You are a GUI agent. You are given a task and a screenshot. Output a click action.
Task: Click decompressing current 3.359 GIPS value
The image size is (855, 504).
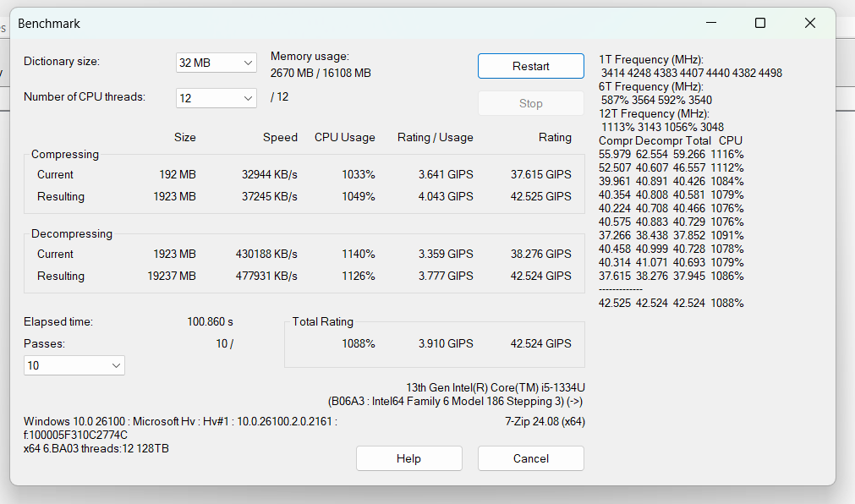(x=446, y=255)
